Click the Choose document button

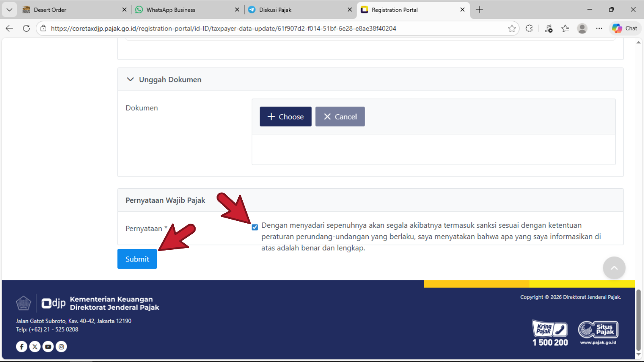[x=285, y=117]
